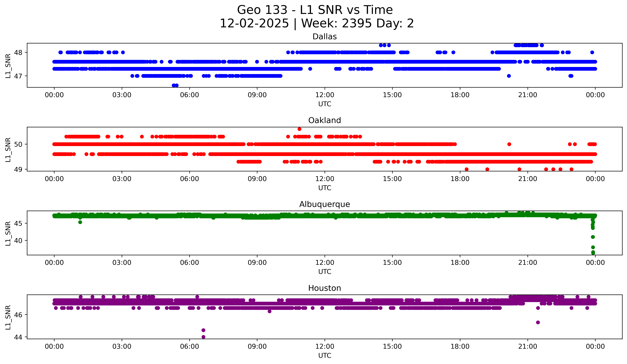Click the L1_SNR y-axis label of the Oakland plot
The image size is (627, 364).
tap(8, 150)
